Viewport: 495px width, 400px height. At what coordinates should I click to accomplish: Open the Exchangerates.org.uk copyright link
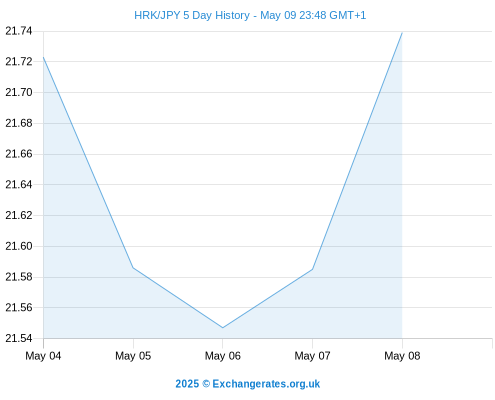click(x=248, y=384)
